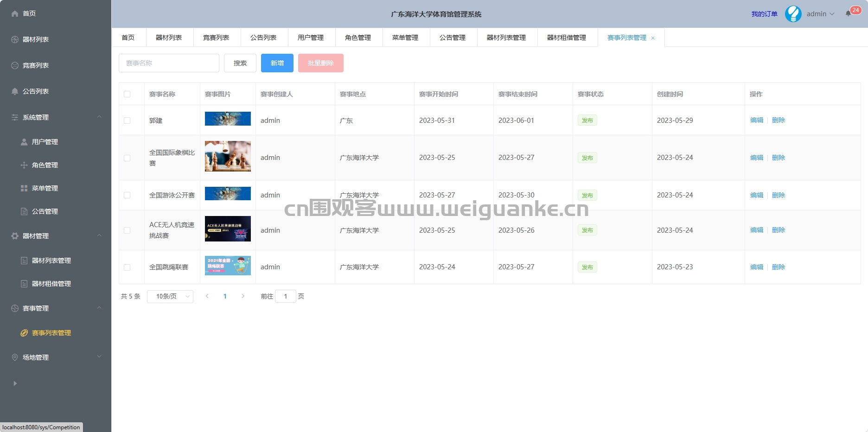Click the sidebar collapse arrow icon
Screen dimensions: 868x432
tap(15, 383)
